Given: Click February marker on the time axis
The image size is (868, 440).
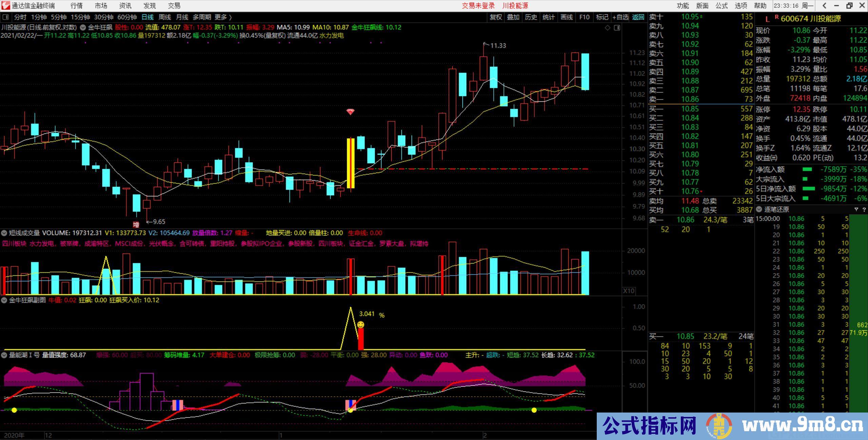Looking at the screenshot, I should 485,435.
